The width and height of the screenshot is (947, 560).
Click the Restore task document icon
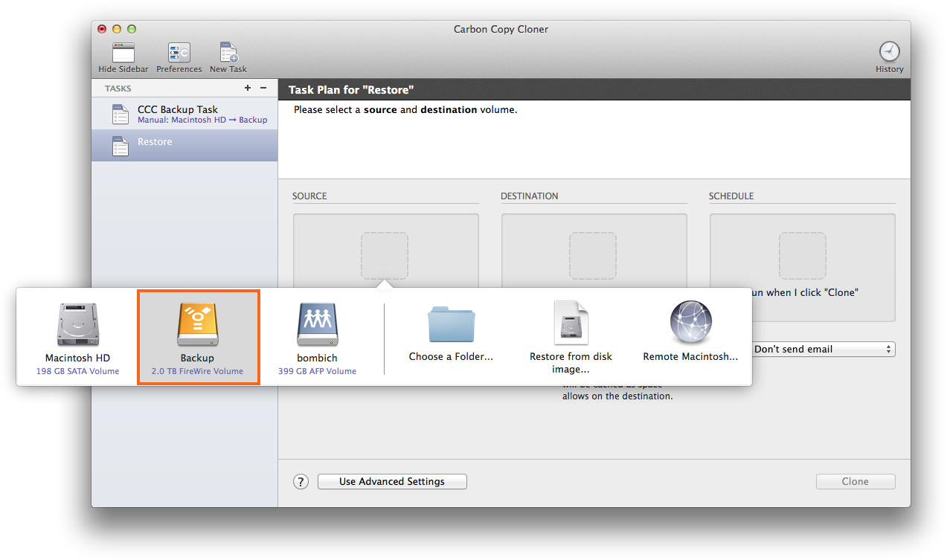(121, 146)
